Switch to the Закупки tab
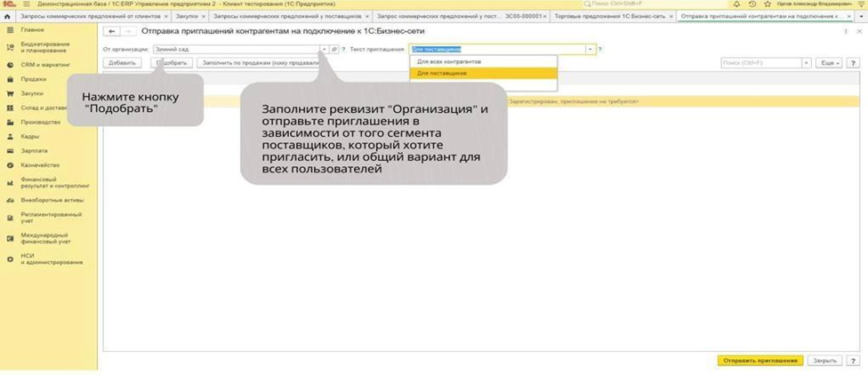Viewport: 868px width, 375px height. point(187,17)
